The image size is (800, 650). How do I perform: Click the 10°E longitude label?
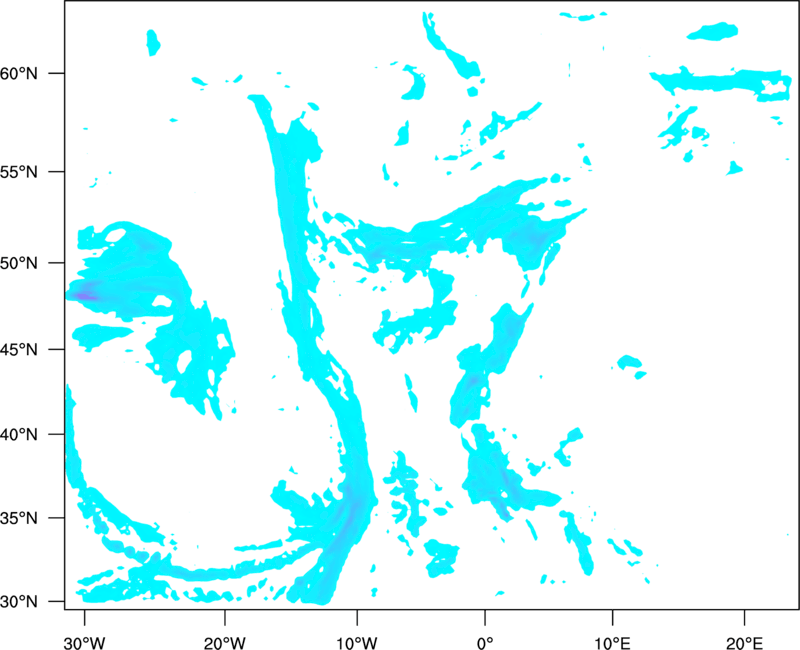[612, 643]
